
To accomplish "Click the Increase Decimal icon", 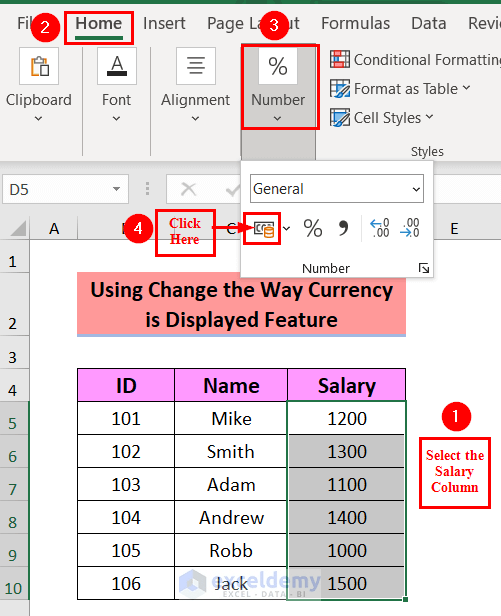I will [x=380, y=228].
